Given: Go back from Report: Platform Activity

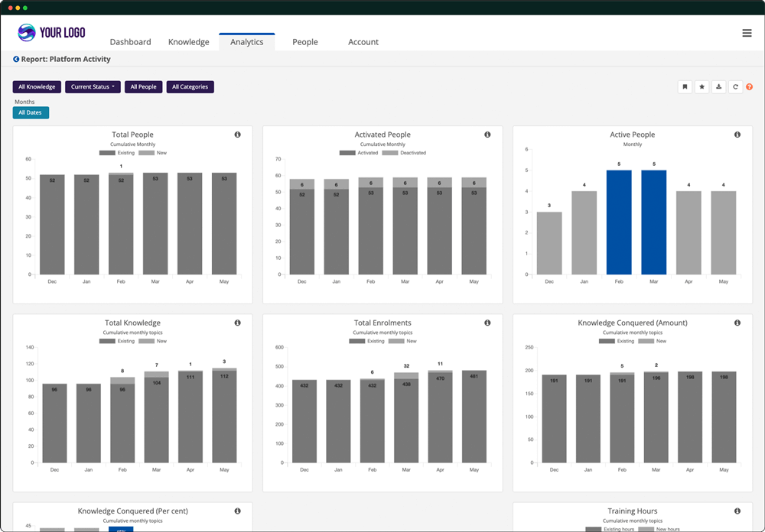Looking at the screenshot, I should pos(17,59).
